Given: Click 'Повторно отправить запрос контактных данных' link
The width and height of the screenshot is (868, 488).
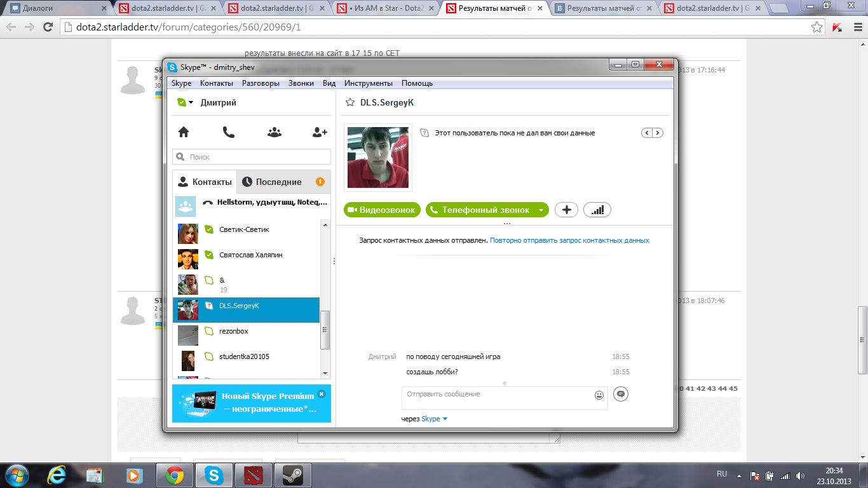Looking at the screenshot, I should (x=569, y=241).
